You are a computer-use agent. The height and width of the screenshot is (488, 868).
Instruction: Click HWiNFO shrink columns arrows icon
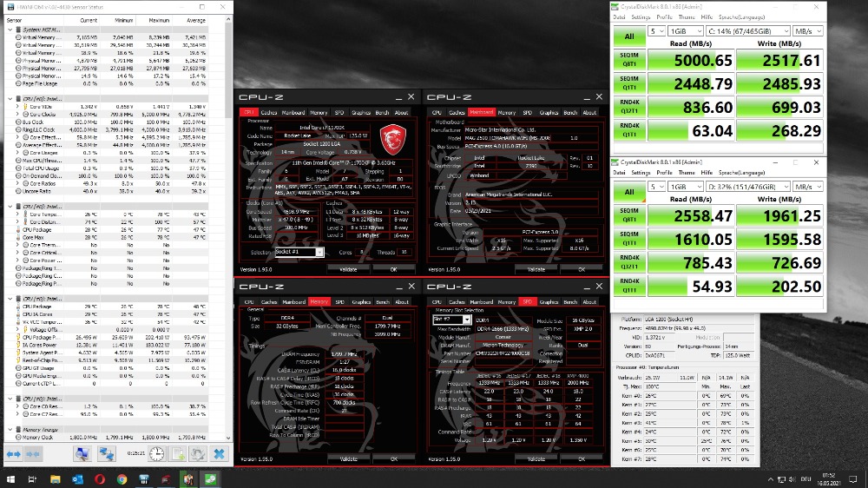33,454
